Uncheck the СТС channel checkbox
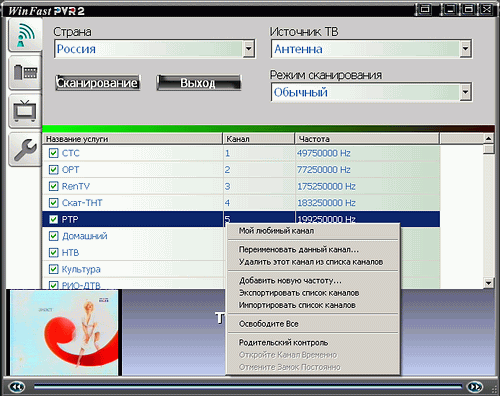 53,153
